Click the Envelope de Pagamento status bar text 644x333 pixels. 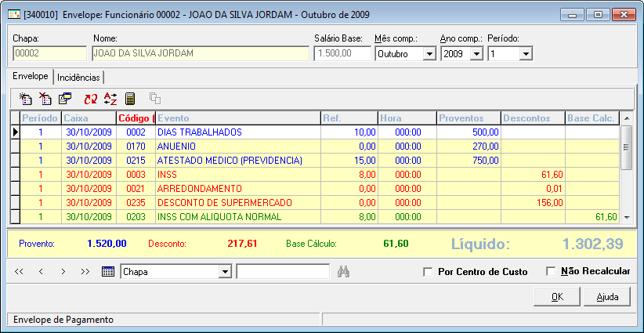(63, 320)
